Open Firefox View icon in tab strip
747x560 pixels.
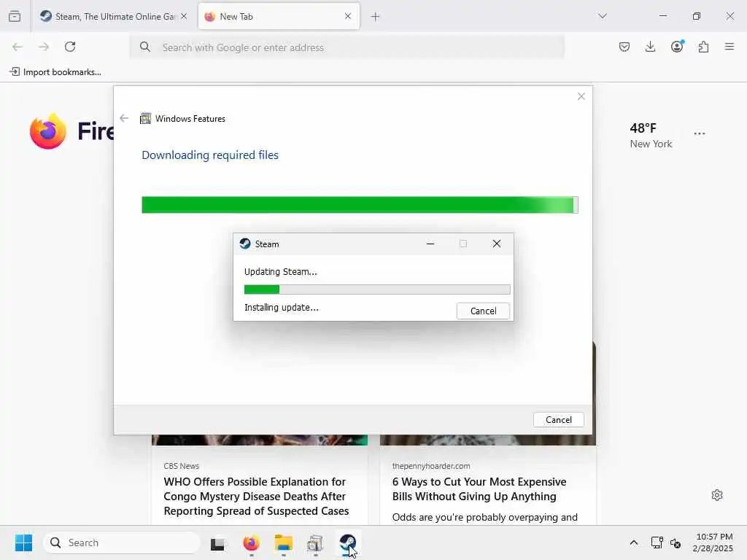pos(15,16)
